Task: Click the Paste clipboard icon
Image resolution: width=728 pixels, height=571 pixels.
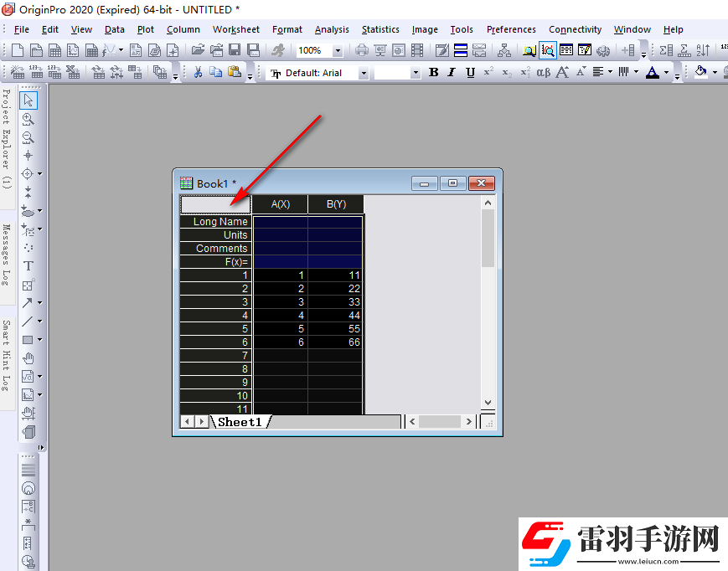Action: pos(235,73)
